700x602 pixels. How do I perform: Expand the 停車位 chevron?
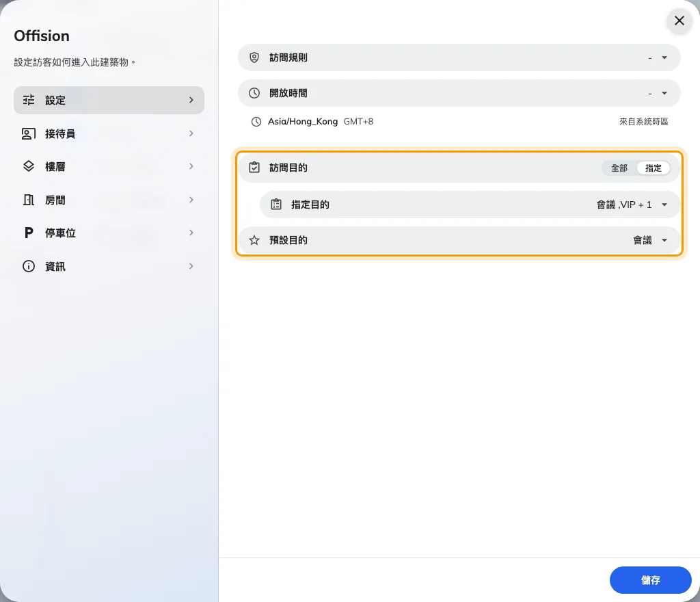[191, 233]
